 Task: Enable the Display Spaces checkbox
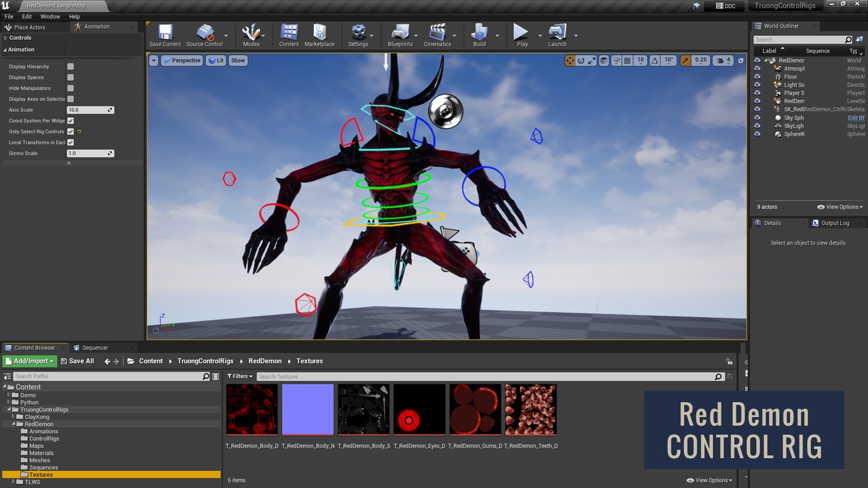(71, 77)
